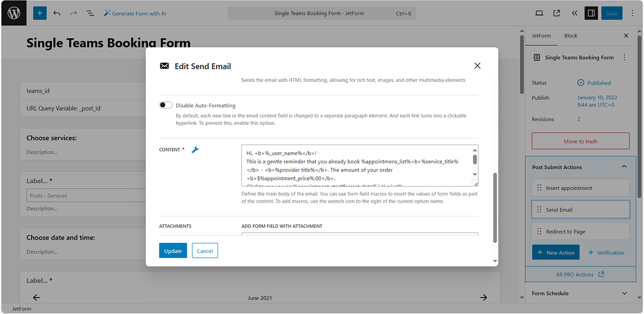The image size is (644, 314).
Task: Change the Published status
Action: [x=594, y=83]
